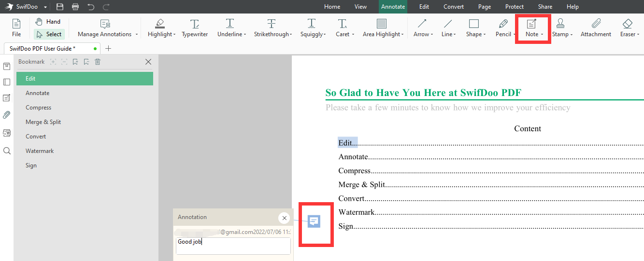Viewport: 644px width, 261px height.
Task: Click the Redo arrow icon
Action: coord(106,7)
